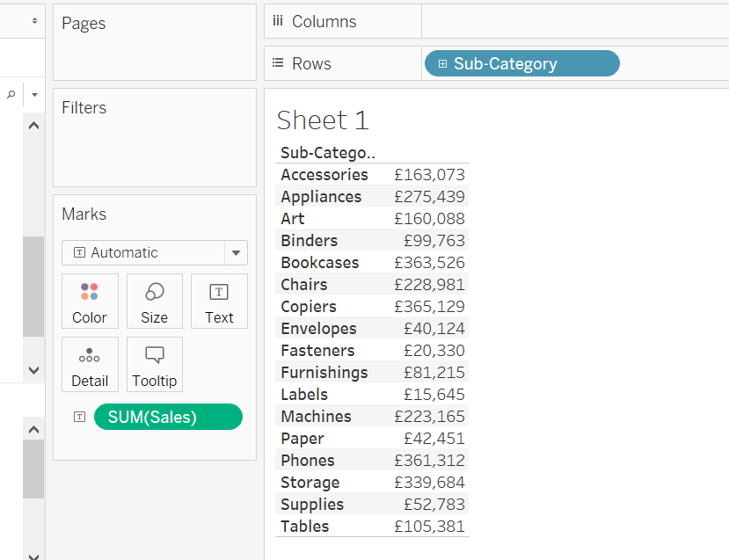The height and width of the screenshot is (560, 729).
Task: Click the search magnifier in the data pane
Action: pyautogui.click(x=9, y=94)
